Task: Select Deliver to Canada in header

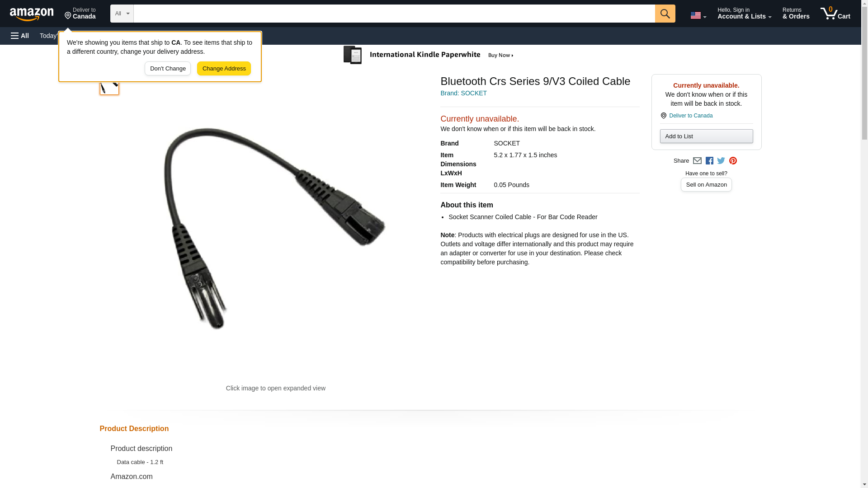Action: 80,13
